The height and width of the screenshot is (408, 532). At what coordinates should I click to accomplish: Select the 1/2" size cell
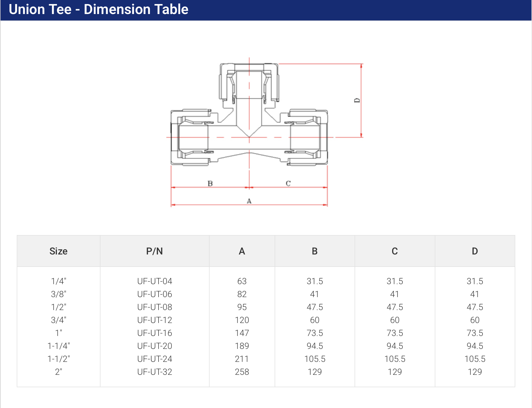[x=59, y=307]
